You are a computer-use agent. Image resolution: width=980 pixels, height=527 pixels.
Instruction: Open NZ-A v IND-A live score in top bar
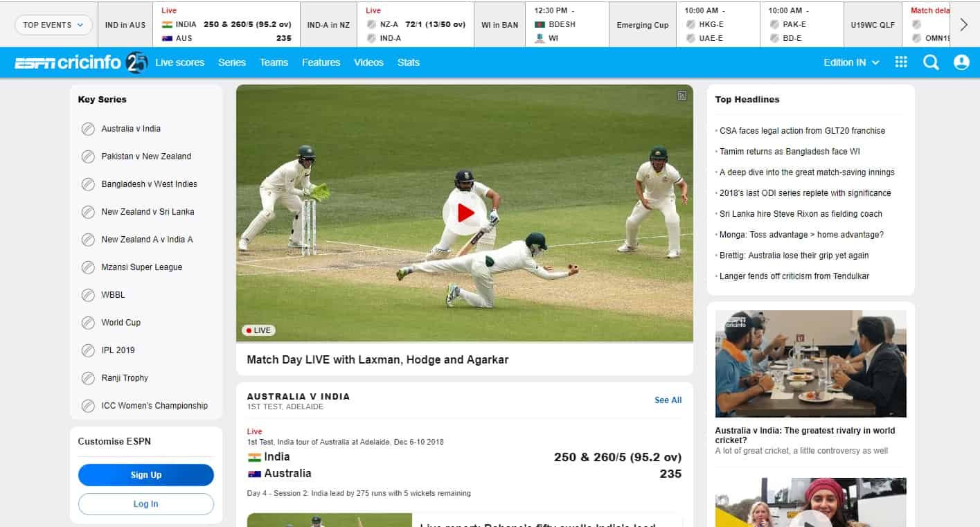[x=416, y=25]
